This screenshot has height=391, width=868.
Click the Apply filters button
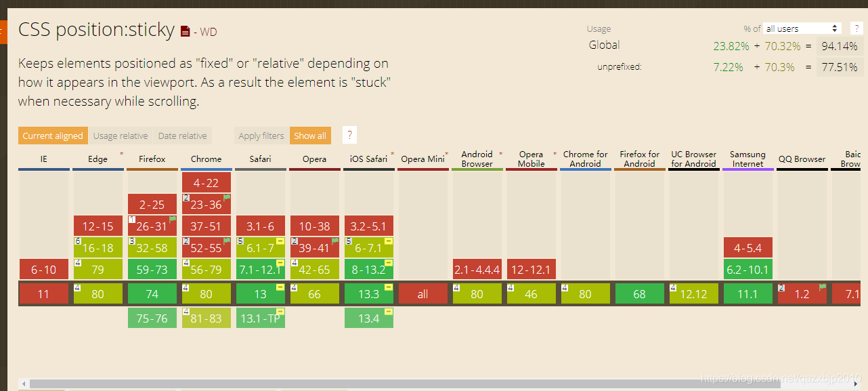click(x=261, y=136)
